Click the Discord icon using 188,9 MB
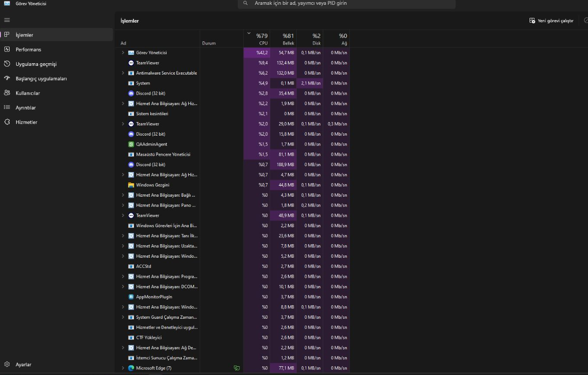588x375 pixels. (131, 164)
